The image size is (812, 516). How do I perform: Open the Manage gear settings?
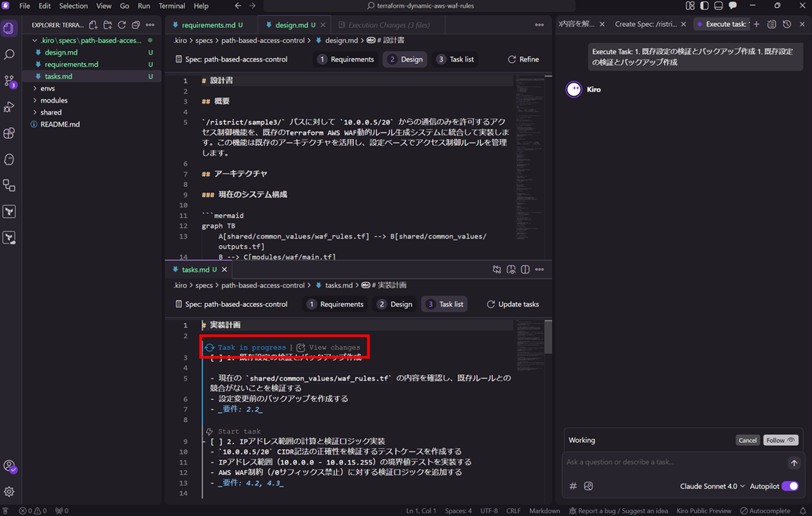point(9,491)
